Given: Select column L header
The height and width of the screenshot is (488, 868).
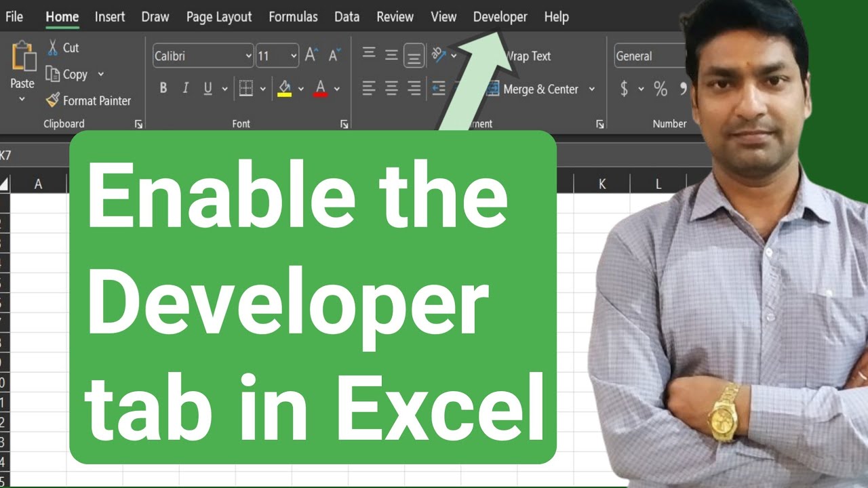Looking at the screenshot, I should 658,184.
